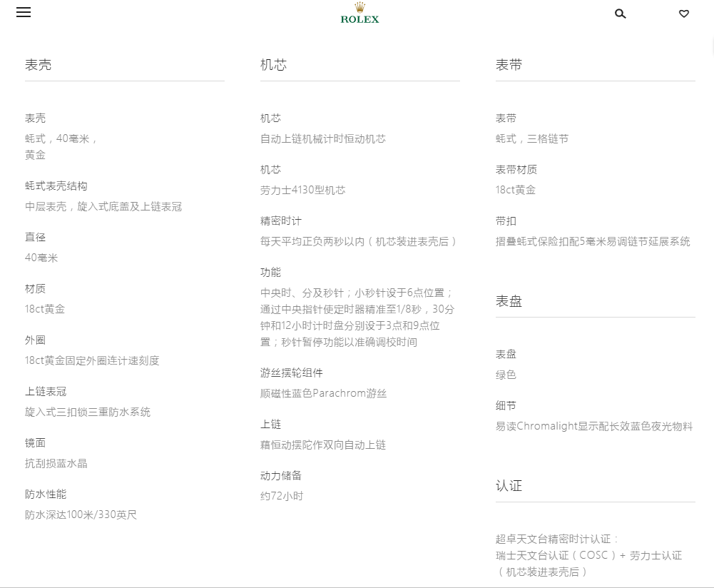Open favorites with the heart icon

[683, 14]
